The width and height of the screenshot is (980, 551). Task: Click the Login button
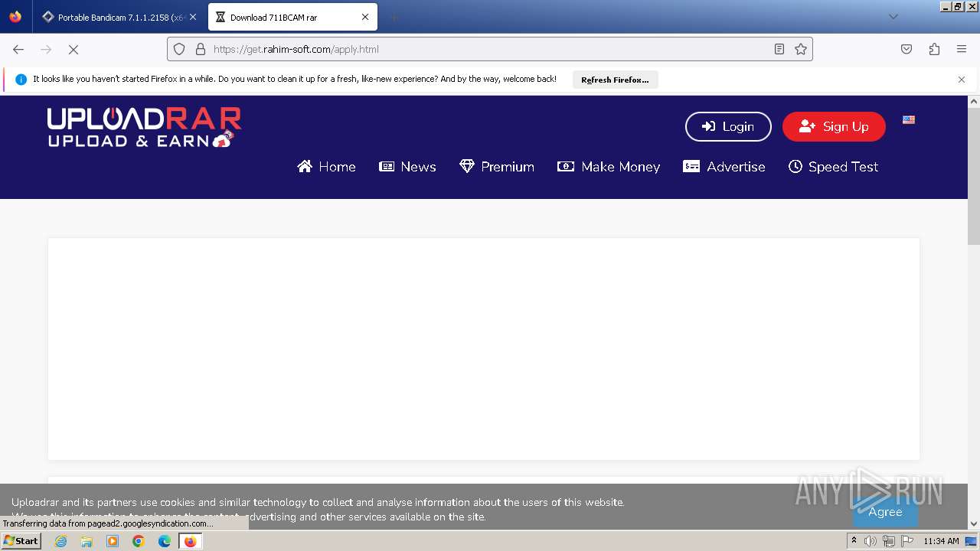click(728, 126)
